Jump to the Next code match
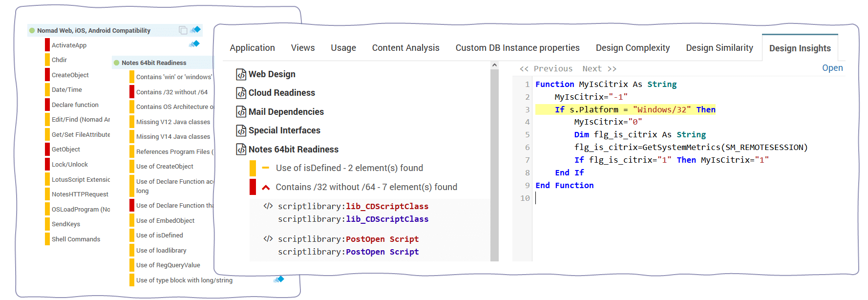Viewport: 868px width, 300px height. (x=599, y=69)
